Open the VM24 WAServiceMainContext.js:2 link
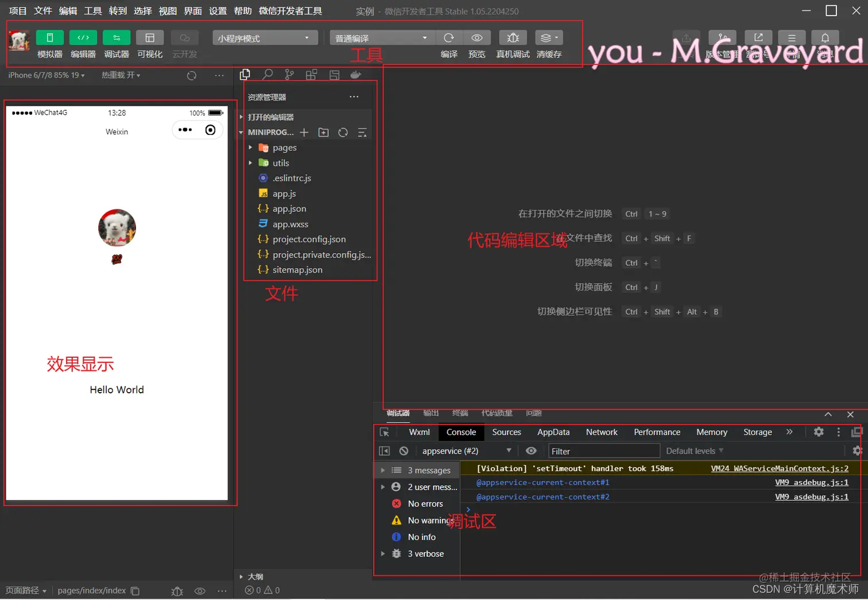This screenshot has height=600, width=868. tap(780, 469)
